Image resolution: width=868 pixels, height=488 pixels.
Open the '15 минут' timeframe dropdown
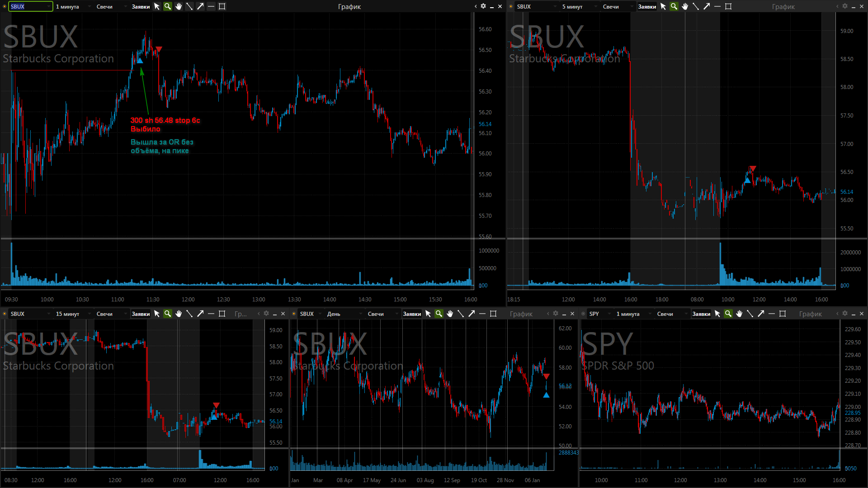(73, 314)
